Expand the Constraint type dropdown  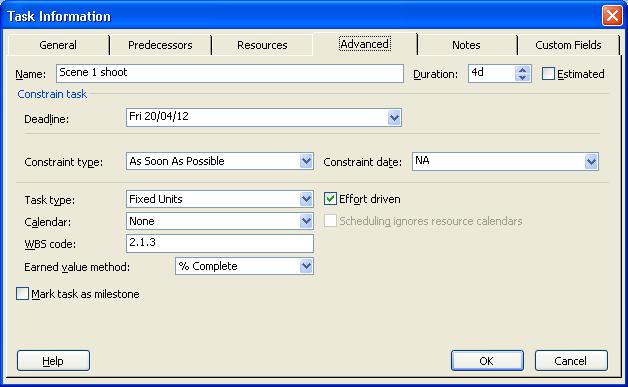[x=306, y=161]
